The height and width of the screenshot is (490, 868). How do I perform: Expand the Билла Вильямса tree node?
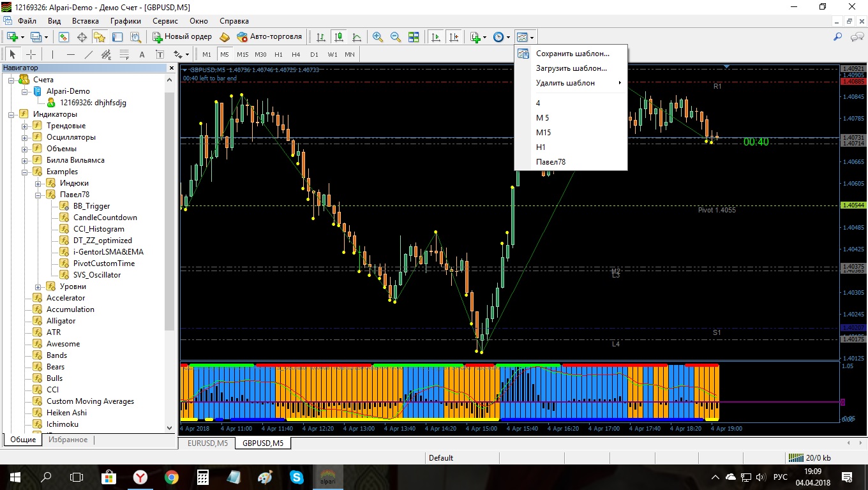click(25, 160)
